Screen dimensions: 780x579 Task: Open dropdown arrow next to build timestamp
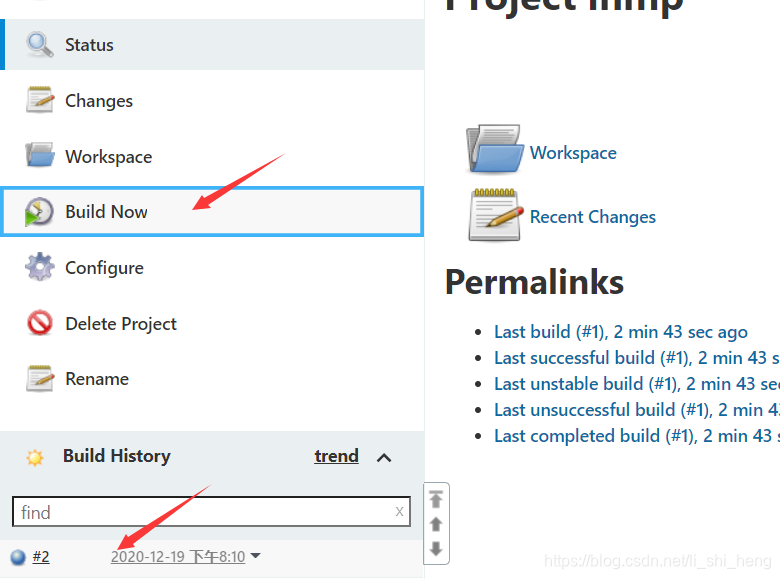pyautogui.click(x=255, y=556)
